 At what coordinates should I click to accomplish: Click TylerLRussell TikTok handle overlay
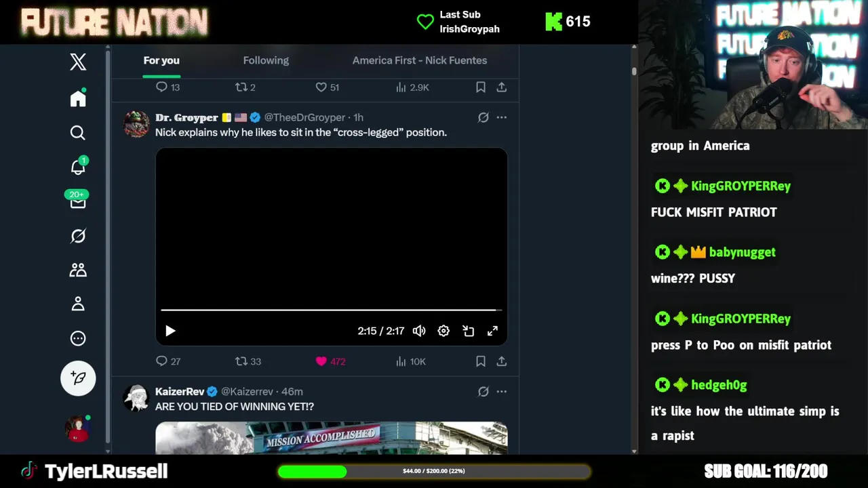pos(106,471)
